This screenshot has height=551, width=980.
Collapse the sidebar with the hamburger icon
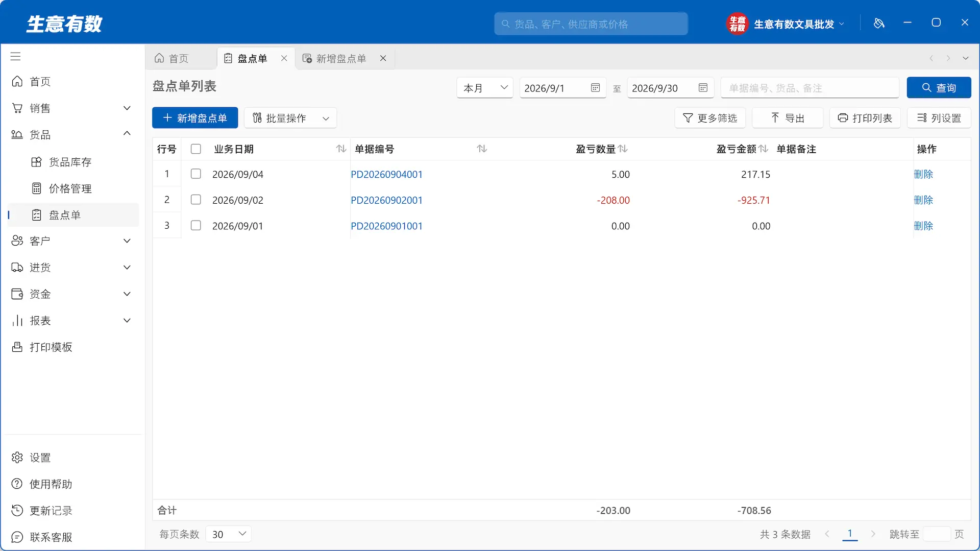[x=16, y=56]
